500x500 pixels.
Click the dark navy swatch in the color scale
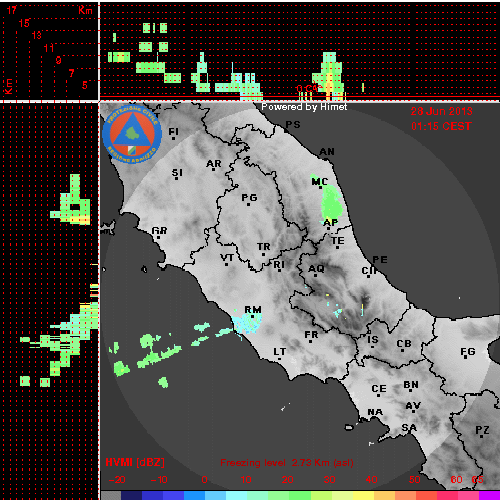pyautogui.click(x=132, y=495)
